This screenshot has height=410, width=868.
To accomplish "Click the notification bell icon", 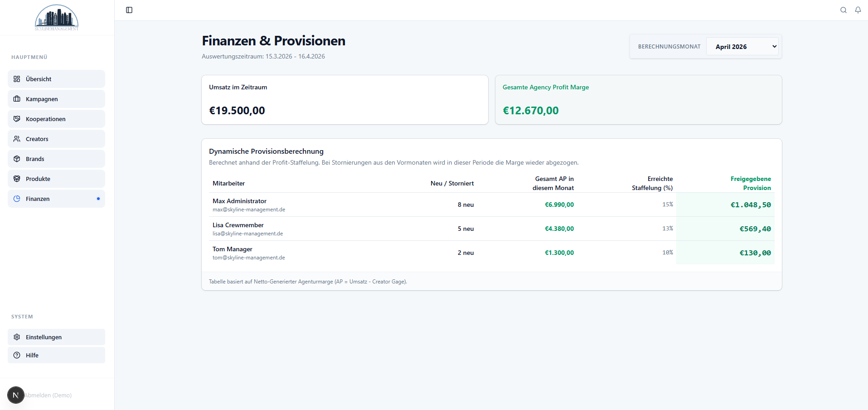I will [858, 10].
